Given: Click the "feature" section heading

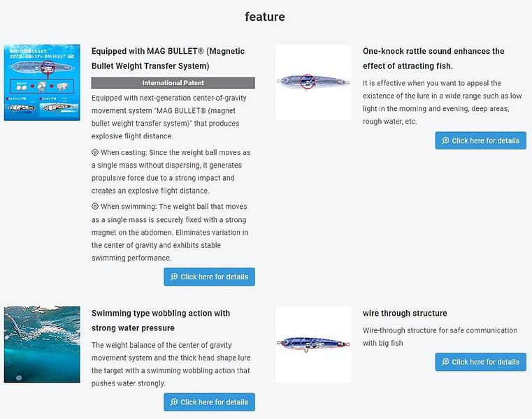Looking at the screenshot, I should [x=265, y=17].
